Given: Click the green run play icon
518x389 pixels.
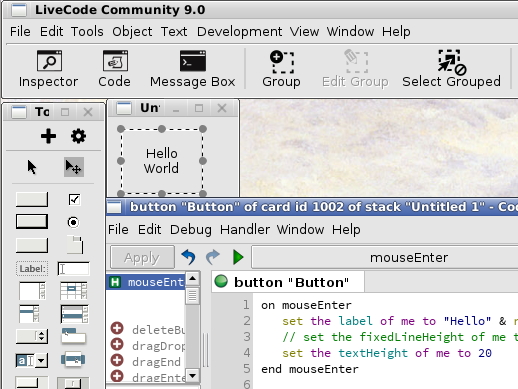Looking at the screenshot, I should [x=238, y=257].
